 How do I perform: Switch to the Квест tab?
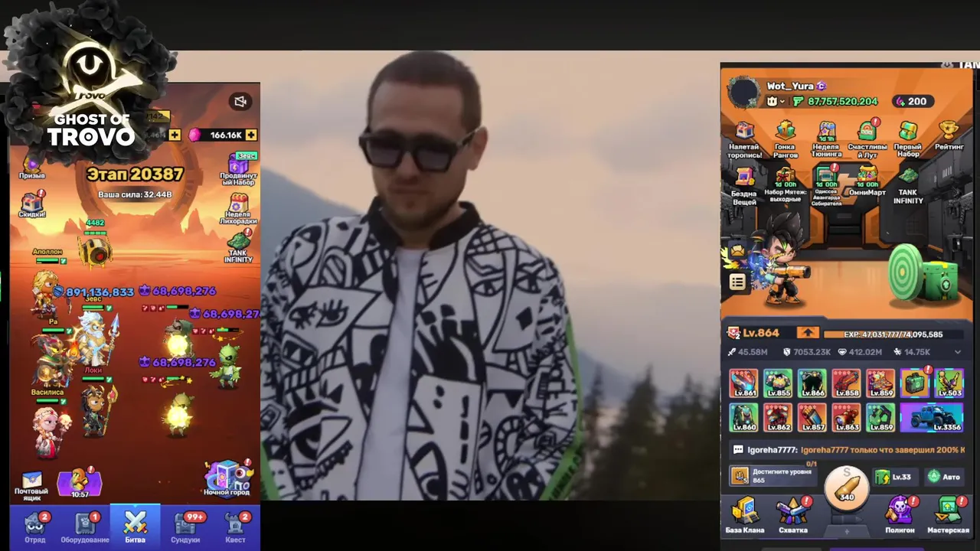pyautogui.click(x=235, y=528)
